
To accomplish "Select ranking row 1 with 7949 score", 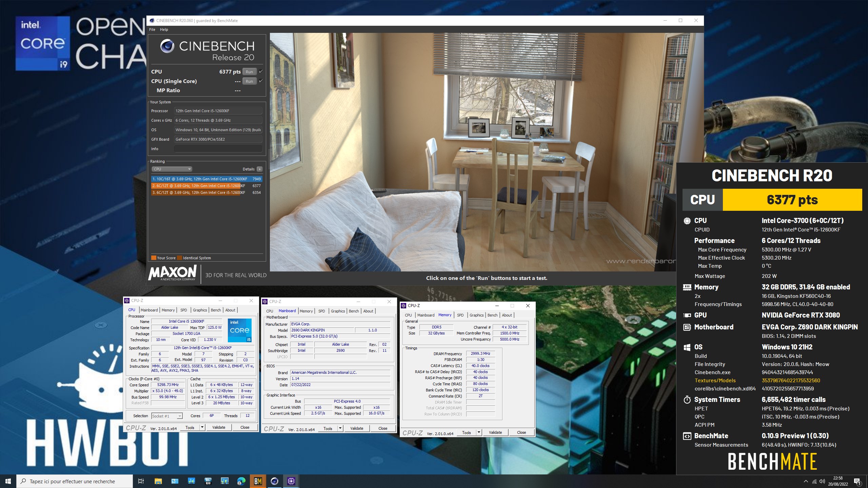I will (206, 179).
